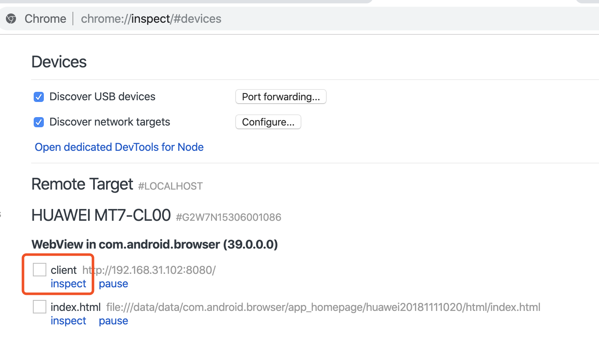Viewport: 599px width, 364px height.
Task: Click the Remote Target heading
Action: tap(82, 184)
